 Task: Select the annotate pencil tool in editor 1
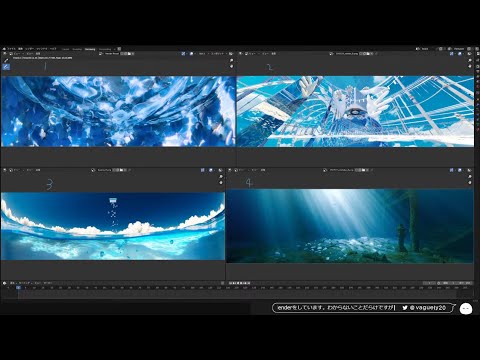pyautogui.click(x=6, y=61)
